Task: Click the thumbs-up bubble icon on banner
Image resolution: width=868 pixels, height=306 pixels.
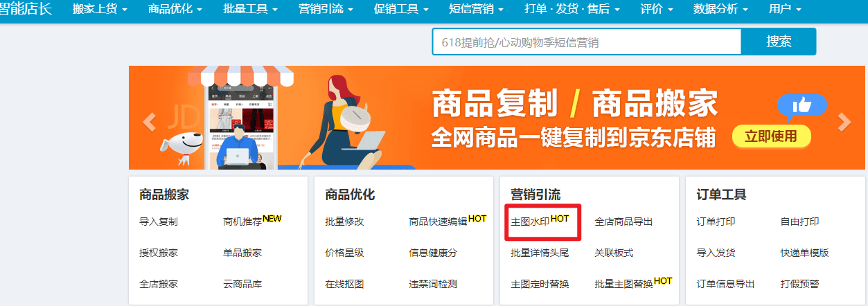Action: [801, 105]
